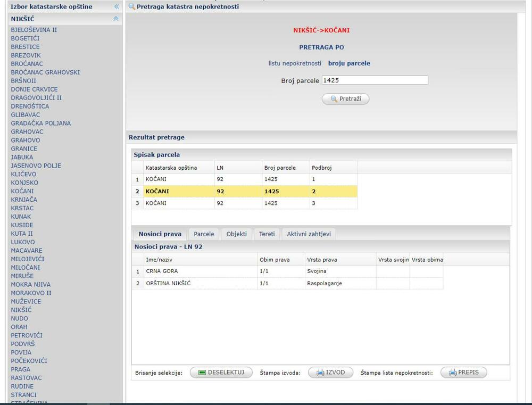Select search by broju parcele
Screen dimensions: 532x405
(349, 63)
